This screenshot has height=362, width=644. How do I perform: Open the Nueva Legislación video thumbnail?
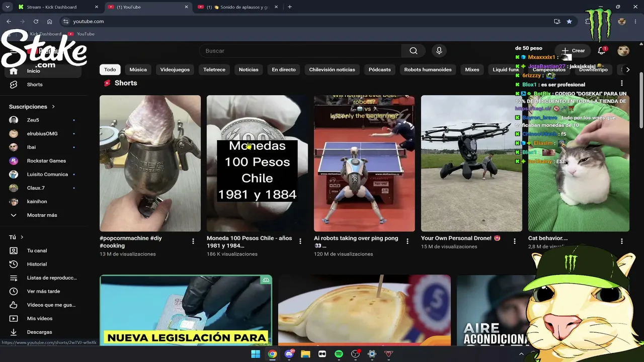click(186, 310)
